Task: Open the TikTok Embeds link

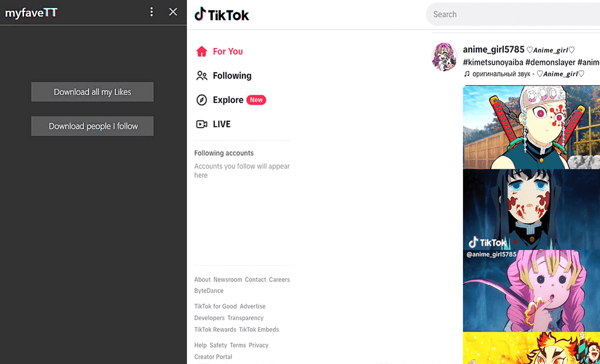Action: point(259,329)
